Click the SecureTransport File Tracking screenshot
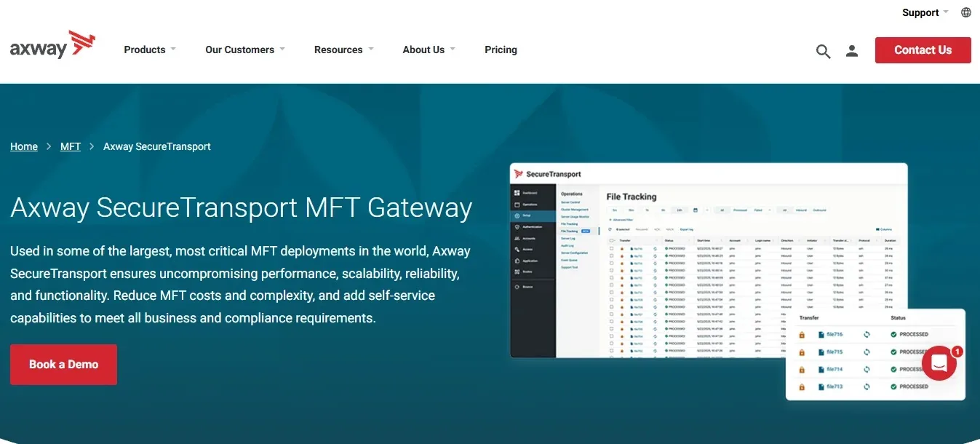 pos(709,260)
